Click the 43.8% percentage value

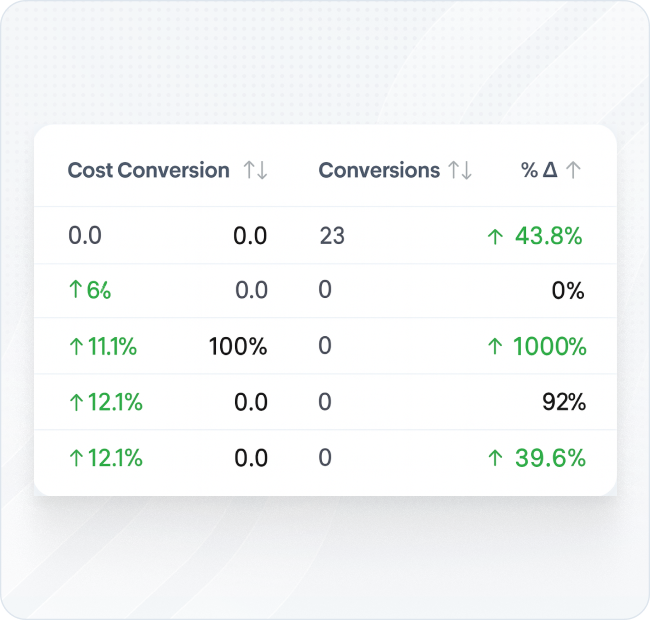[549, 237]
